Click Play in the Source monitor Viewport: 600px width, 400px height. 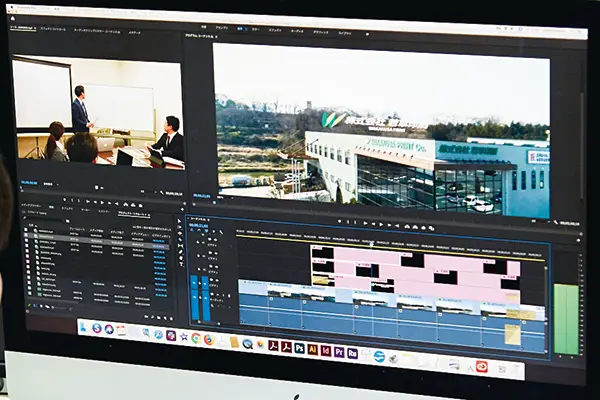[x=102, y=202]
